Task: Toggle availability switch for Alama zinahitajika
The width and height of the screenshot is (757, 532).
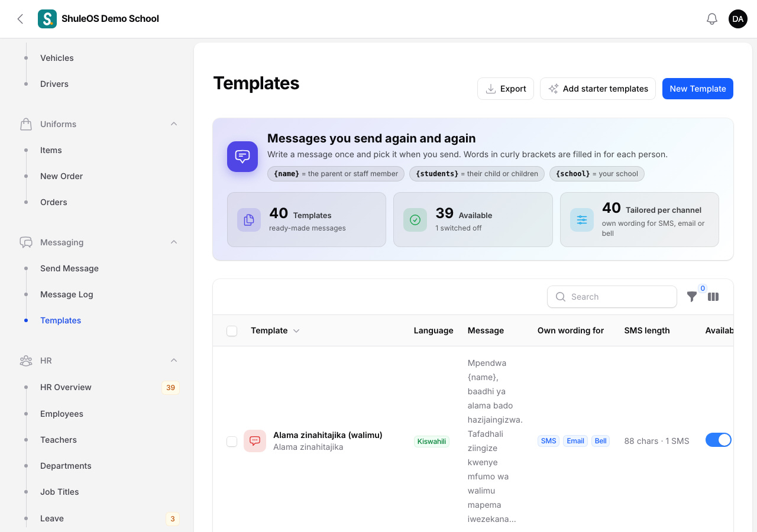Action: 719,440
